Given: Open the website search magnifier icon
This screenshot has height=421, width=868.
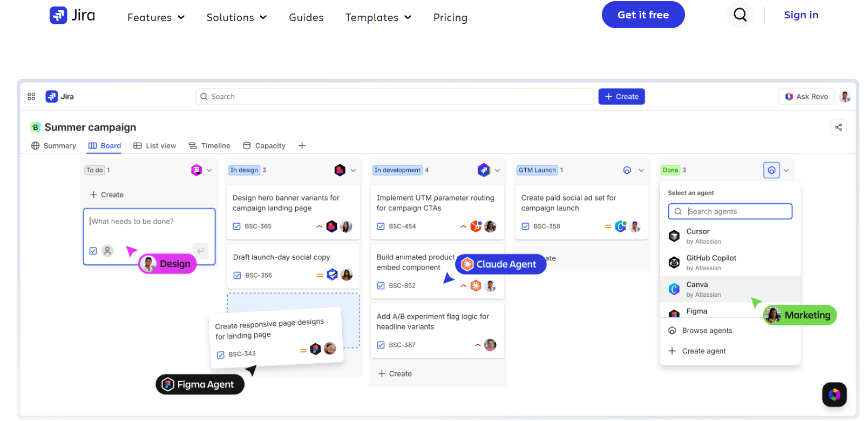Looking at the screenshot, I should pyautogui.click(x=740, y=15).
